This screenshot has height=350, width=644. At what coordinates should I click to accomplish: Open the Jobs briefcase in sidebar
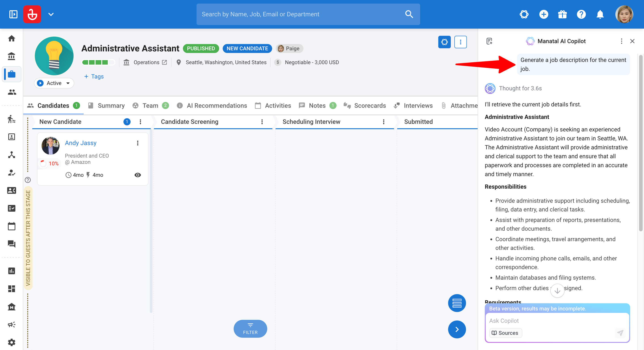tap(11, 74)
